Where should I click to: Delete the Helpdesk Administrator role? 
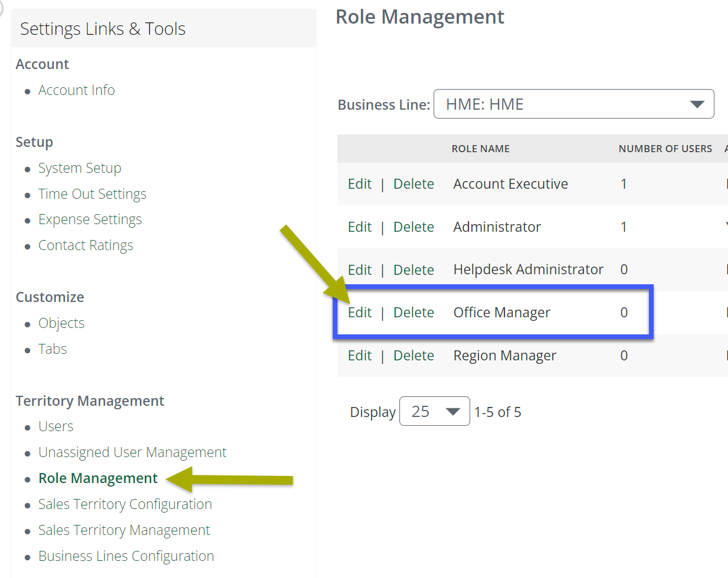(x=414, y=270)
